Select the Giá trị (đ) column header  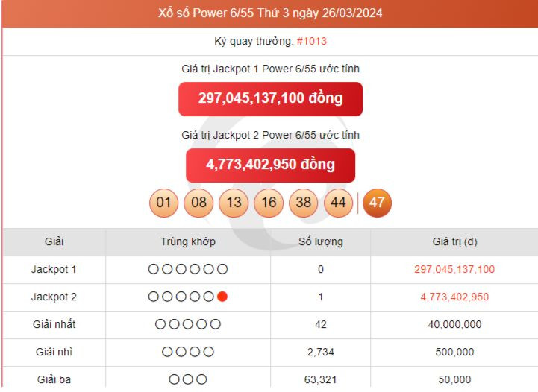click(454, 241)
